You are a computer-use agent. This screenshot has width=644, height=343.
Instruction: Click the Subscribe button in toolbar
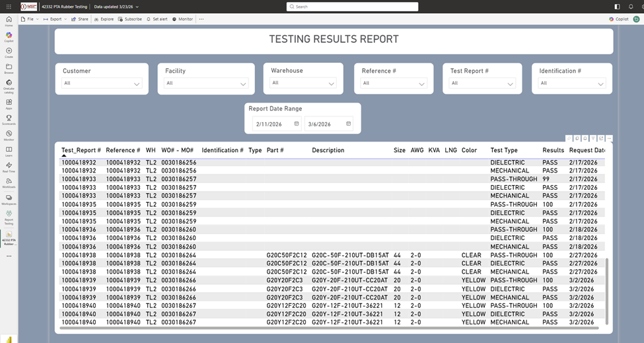pyautogui.click(x=130, y=19)
